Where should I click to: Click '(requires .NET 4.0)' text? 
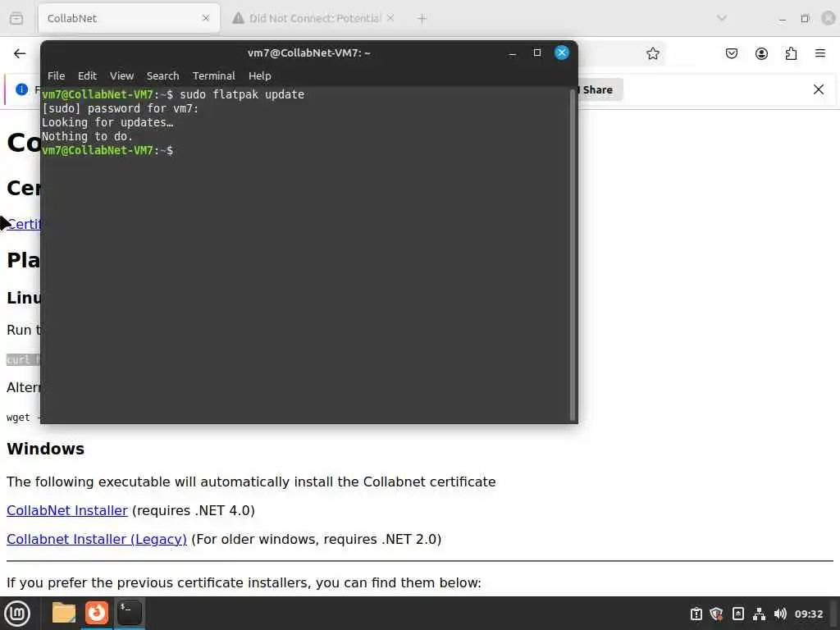pyautogui.click(x=194, y=510)
